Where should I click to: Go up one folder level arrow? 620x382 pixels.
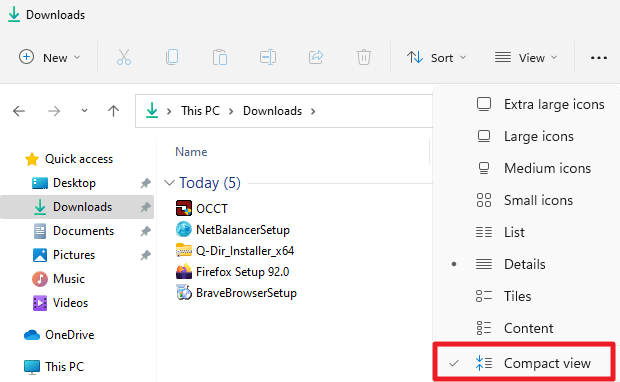tap(113, 111)
